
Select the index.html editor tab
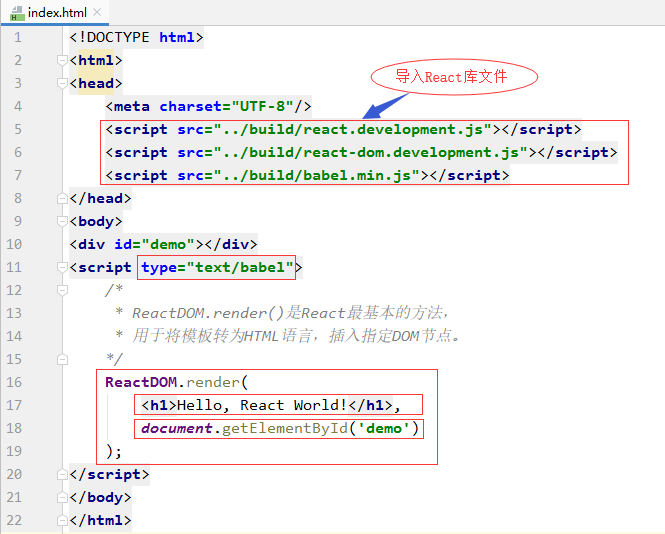[55, 13]
